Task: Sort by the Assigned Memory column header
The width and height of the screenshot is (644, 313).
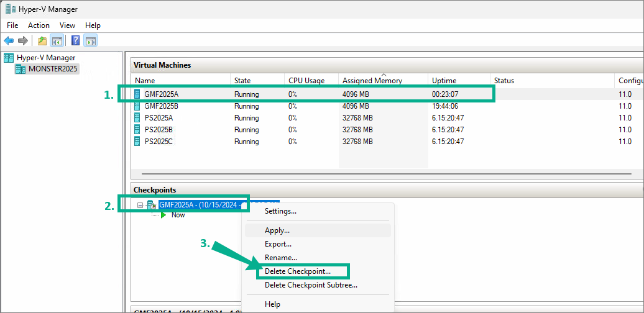Action: point(384,81)
